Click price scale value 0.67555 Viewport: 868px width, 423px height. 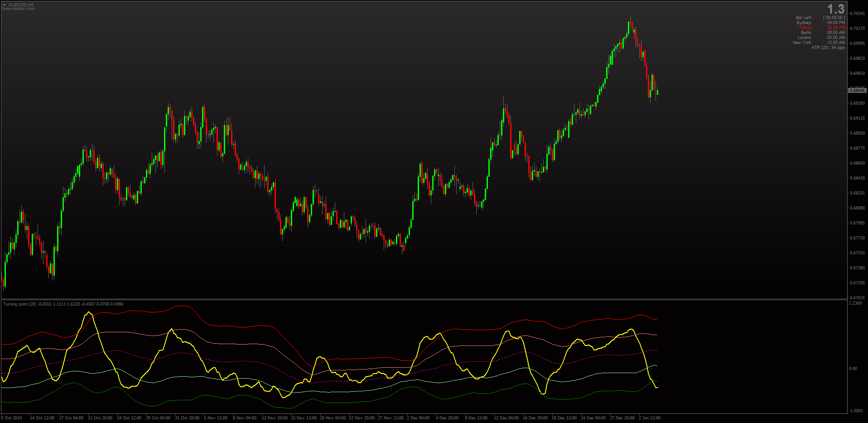tap(858, 253)
